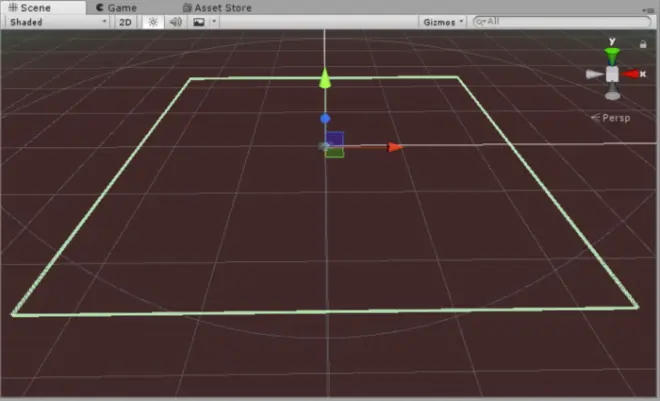Toggle Persp projection label

click(x=611, y=118)
